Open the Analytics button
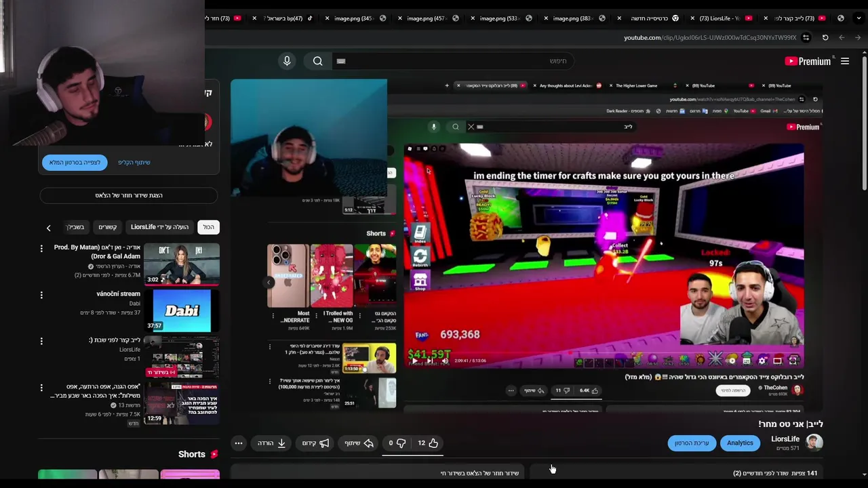Viewport: 868px width, 488px height. pos(740,443)
